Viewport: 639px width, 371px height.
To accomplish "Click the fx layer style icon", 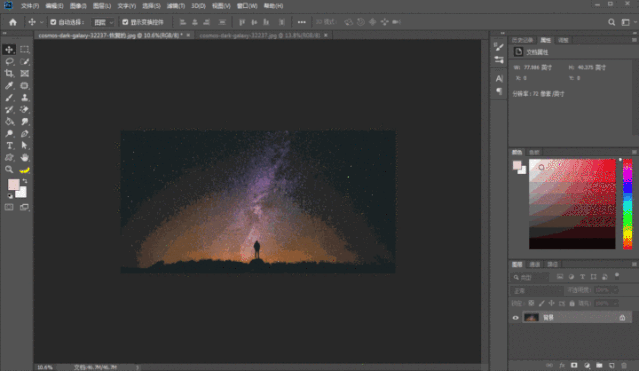I will (562, 365).
